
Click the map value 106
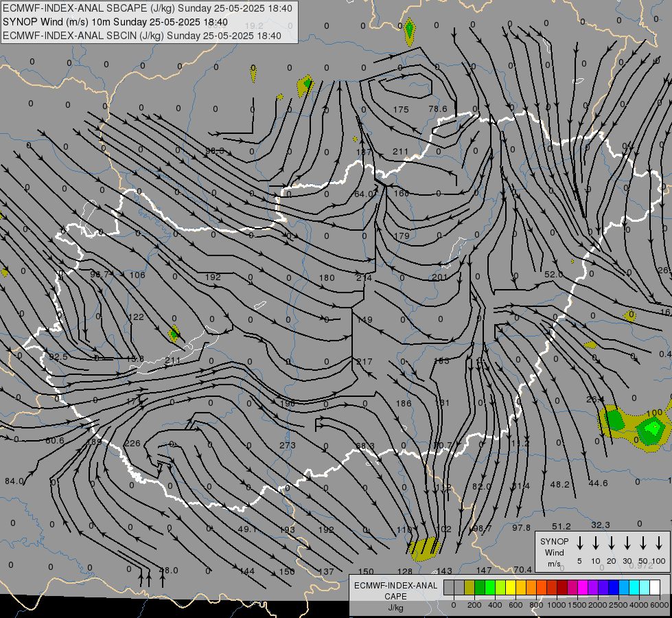tap(137, 275)
